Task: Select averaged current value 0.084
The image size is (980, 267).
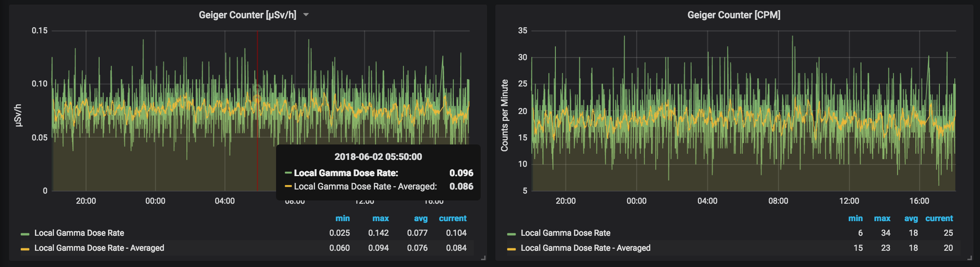Action: click(x=456, y=248)
